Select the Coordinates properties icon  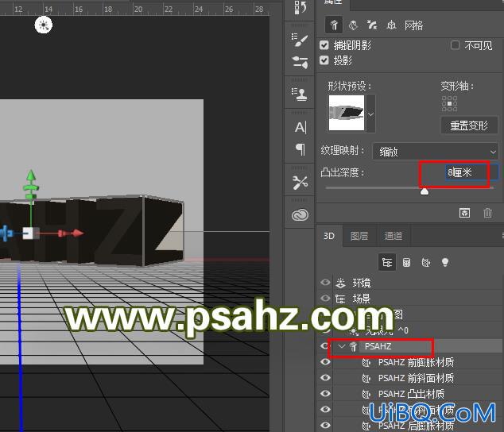coord(391,25)
